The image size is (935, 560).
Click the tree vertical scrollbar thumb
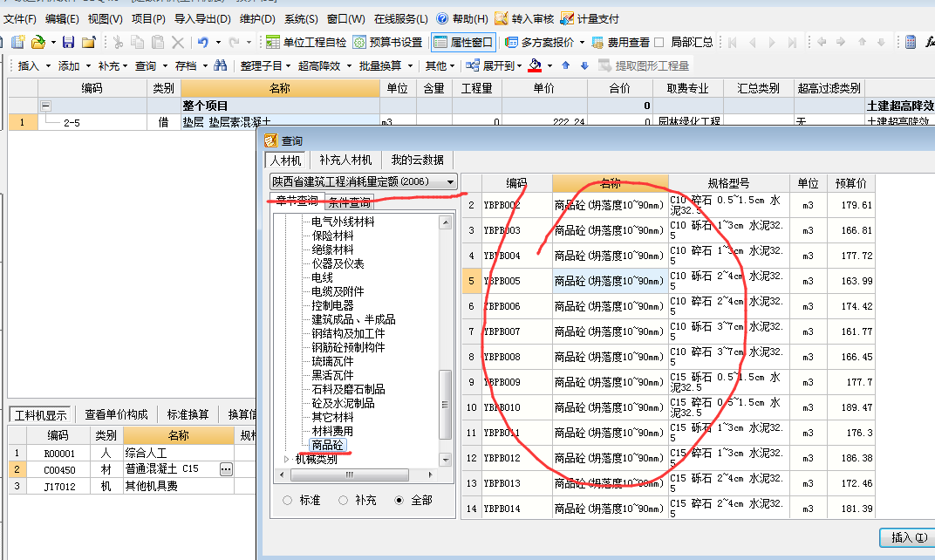[445, 405]
